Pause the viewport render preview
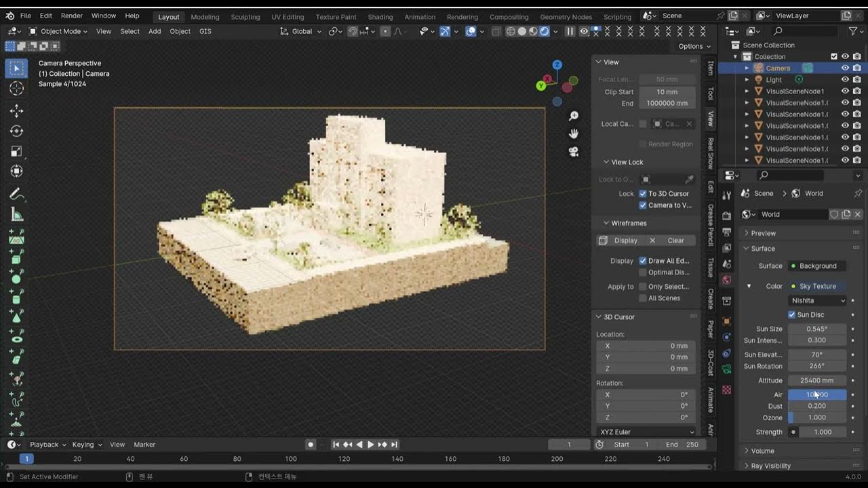 click(570, 31)
